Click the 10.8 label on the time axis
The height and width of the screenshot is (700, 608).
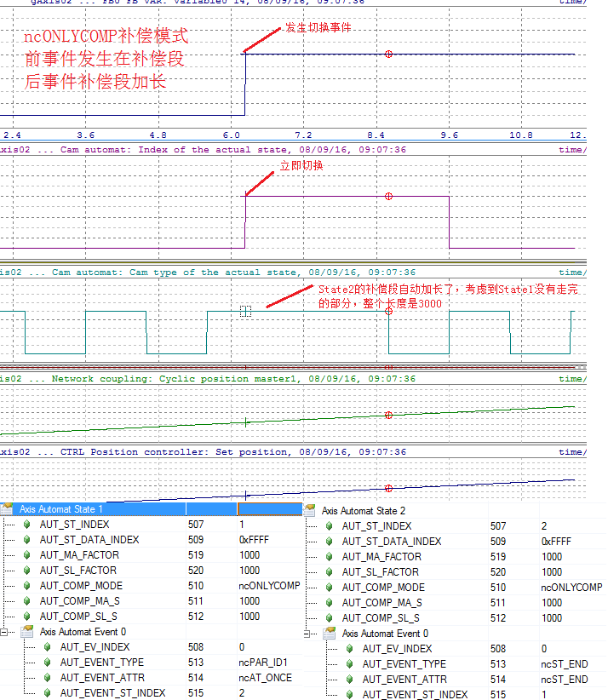(x=521, y=135)
